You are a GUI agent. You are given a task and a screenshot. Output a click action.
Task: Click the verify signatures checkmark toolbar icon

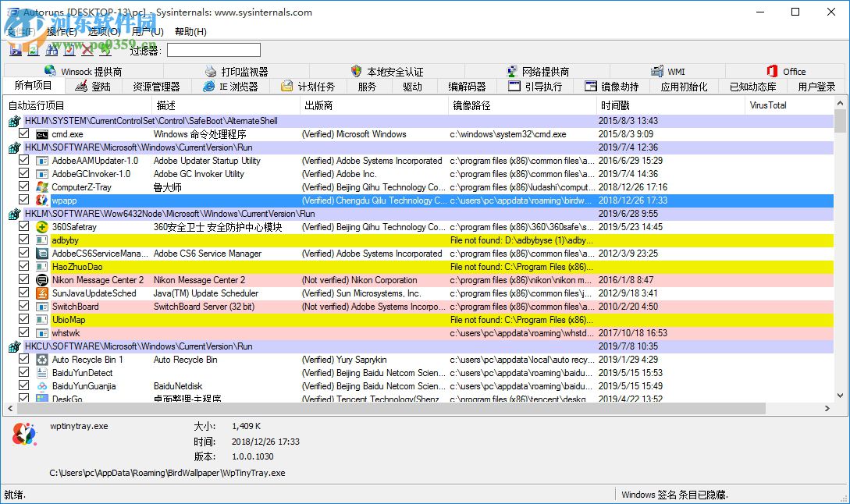pyautogui.click(x=69, y=49)
